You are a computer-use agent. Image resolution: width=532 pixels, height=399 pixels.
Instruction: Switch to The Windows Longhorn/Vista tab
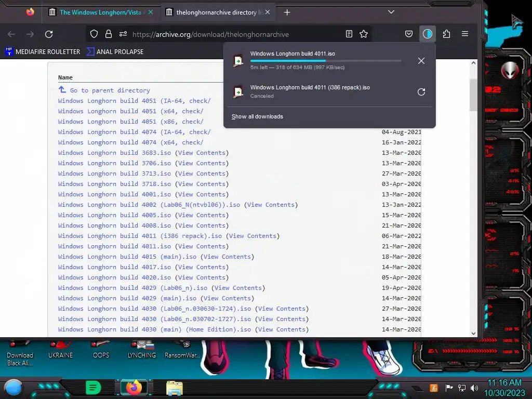(x=101, y=12)
